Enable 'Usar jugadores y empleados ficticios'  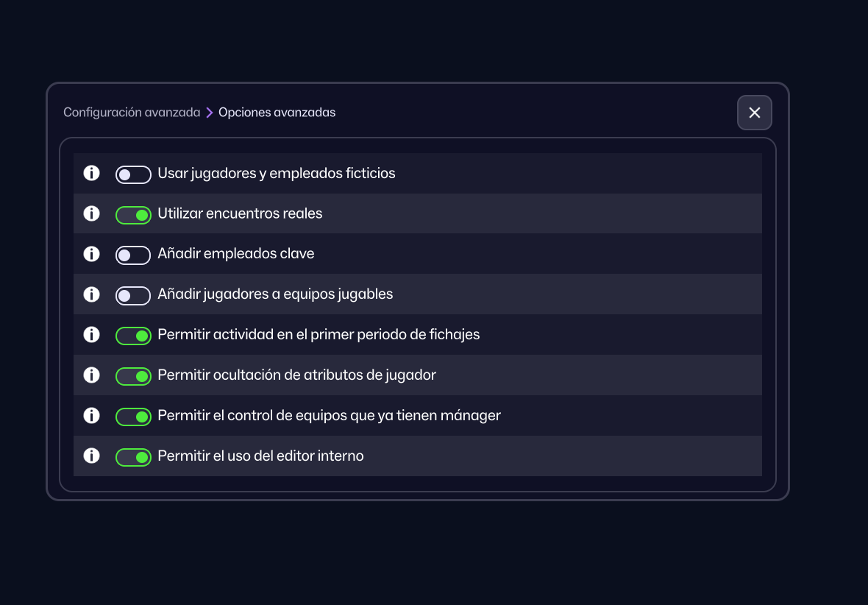point(133,174)
